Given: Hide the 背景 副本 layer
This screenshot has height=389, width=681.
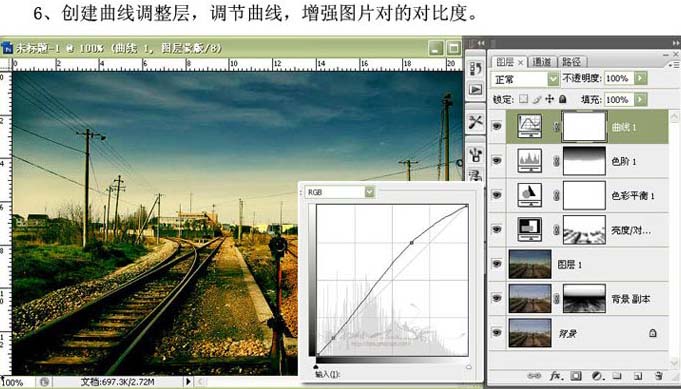Looking at the screenshot, I should pyautogui.click(x=496, y=298).
